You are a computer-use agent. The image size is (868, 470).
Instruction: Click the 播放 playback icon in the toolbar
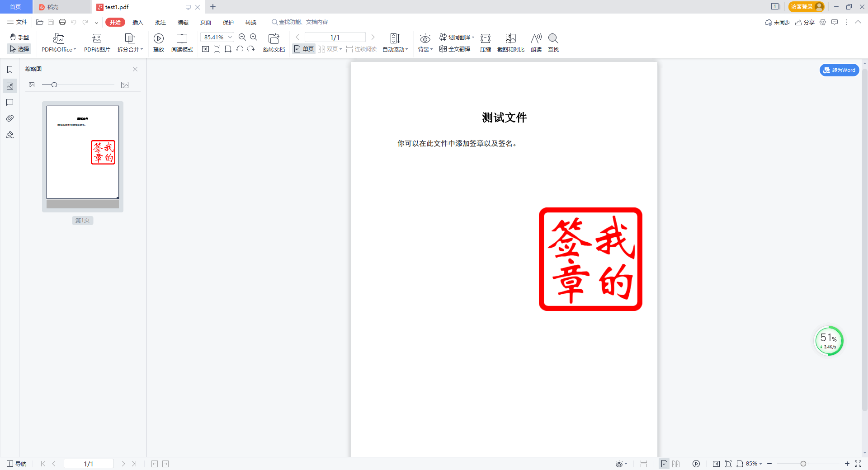coord(158,38)
